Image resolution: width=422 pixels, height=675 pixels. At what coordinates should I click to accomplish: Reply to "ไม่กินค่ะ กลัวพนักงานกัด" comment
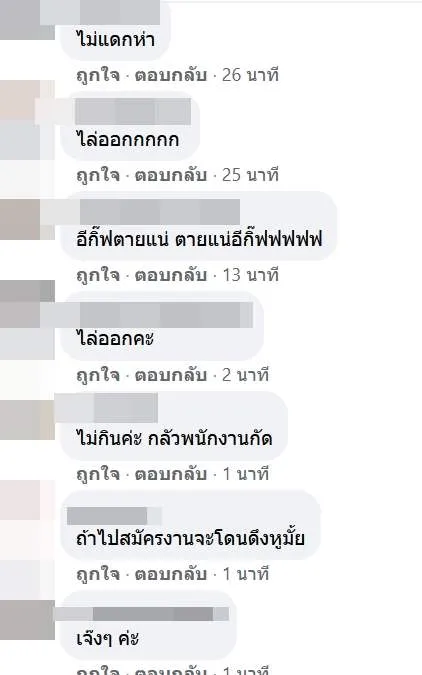pos(171,474)
